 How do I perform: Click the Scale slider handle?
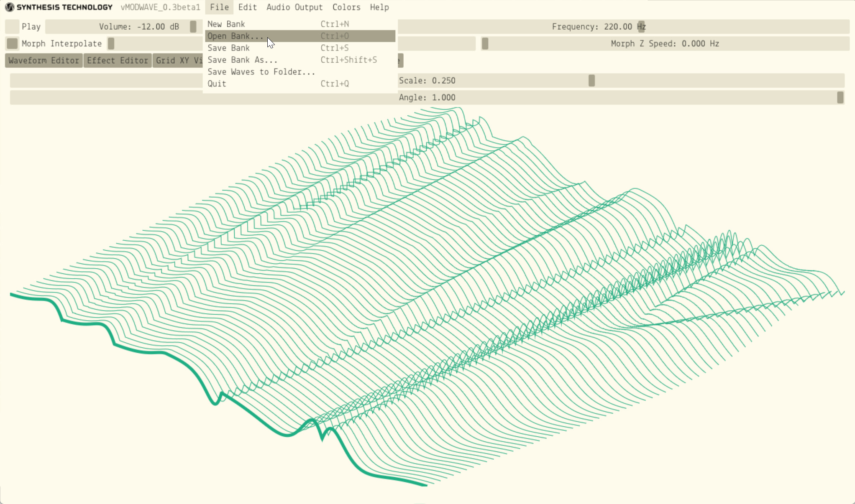point(591,80)
